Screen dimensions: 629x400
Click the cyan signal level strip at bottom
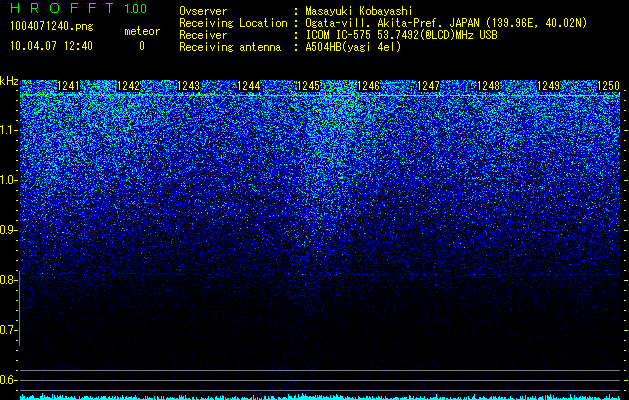coord(320,397)
